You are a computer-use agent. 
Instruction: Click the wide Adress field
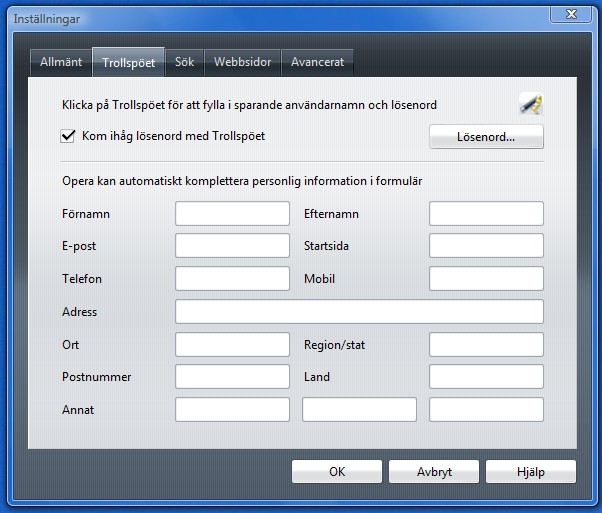(x=359, y=311)
